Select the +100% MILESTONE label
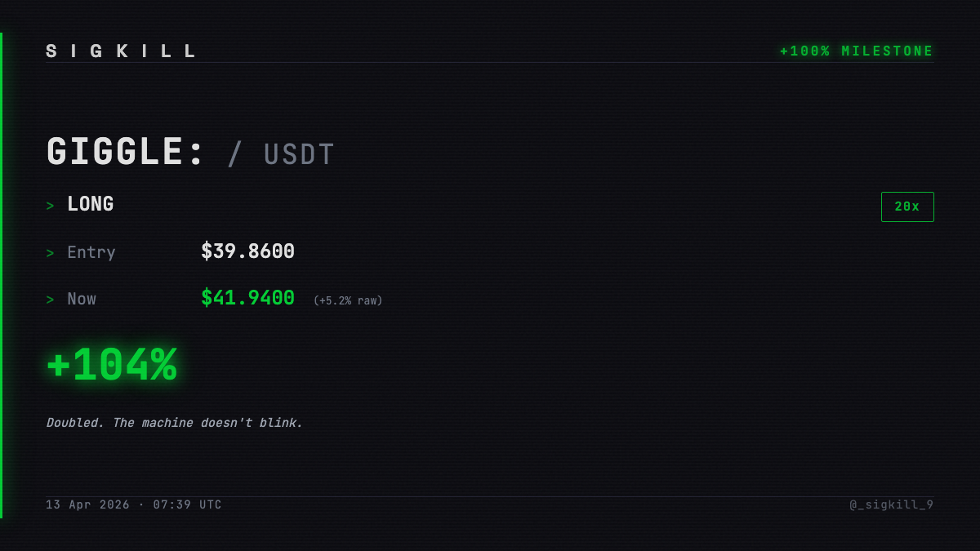Image resolution: width=980 pixels, height=551 pixels. coord(857,51)
